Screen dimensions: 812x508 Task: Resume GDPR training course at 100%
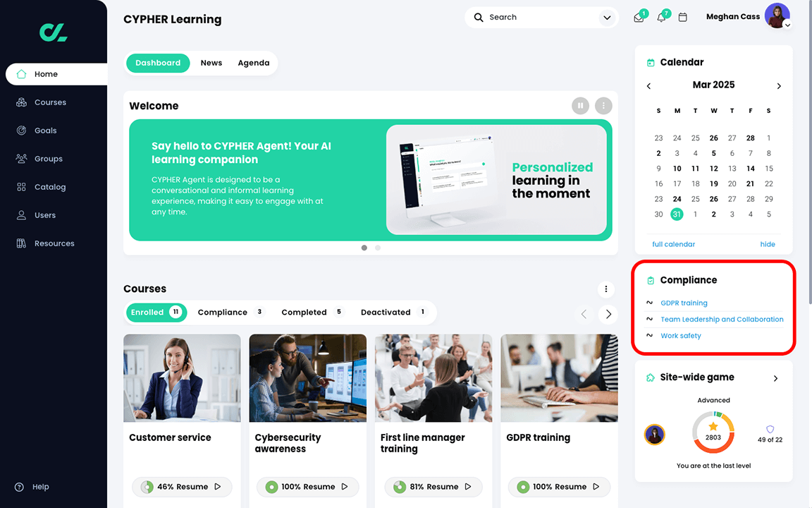tap(559, 487)
